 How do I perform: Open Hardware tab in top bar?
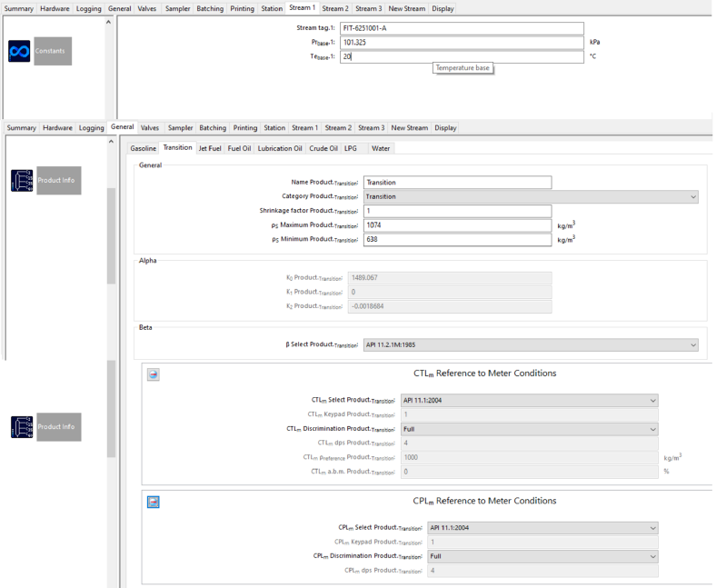(55, 9)
